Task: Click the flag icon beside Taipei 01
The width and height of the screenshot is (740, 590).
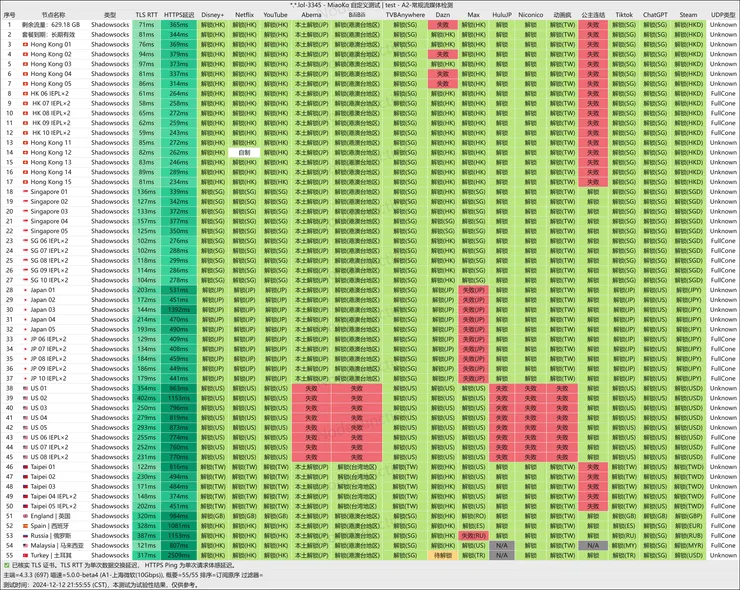Action: (25, 467)
